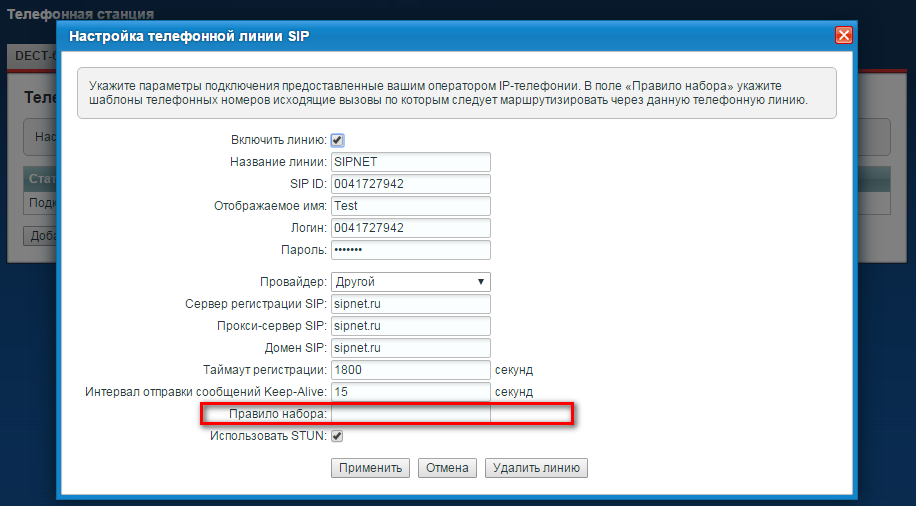Click the 'Логин' input field

tap(410, 228)
